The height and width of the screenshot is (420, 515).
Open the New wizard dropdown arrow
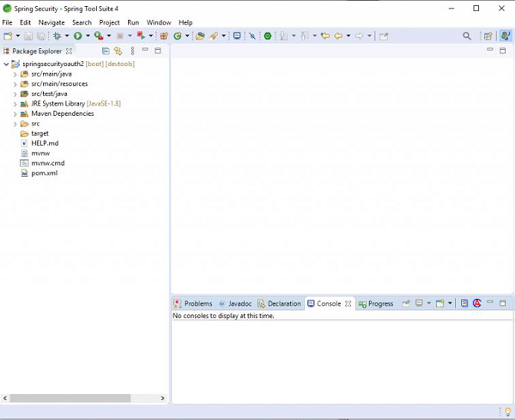[x=18, y=36]
